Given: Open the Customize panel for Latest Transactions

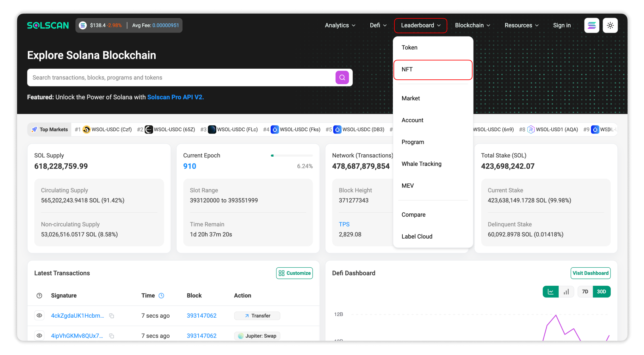Looking at the screenshot, I should click(294, 273).
